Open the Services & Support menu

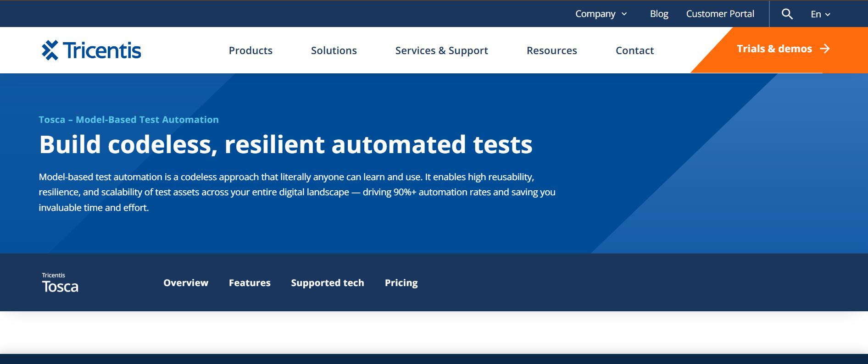441,50
